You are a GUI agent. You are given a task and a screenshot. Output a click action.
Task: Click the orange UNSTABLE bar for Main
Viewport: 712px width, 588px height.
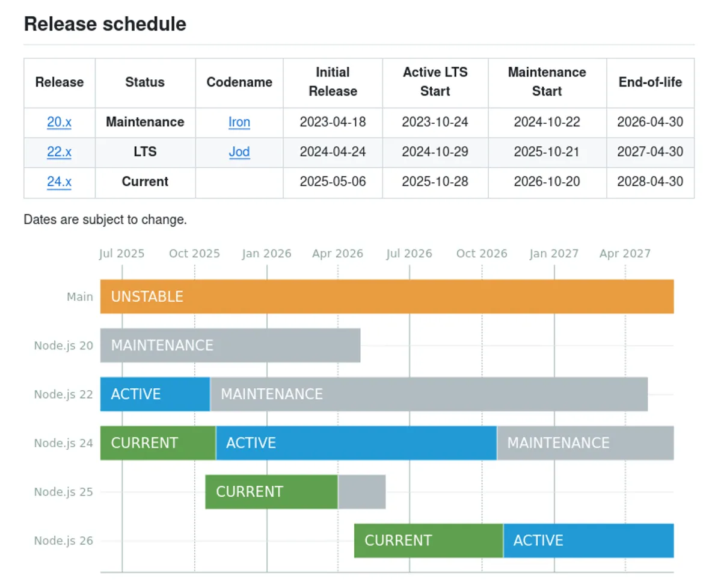(x=387, y=296)
